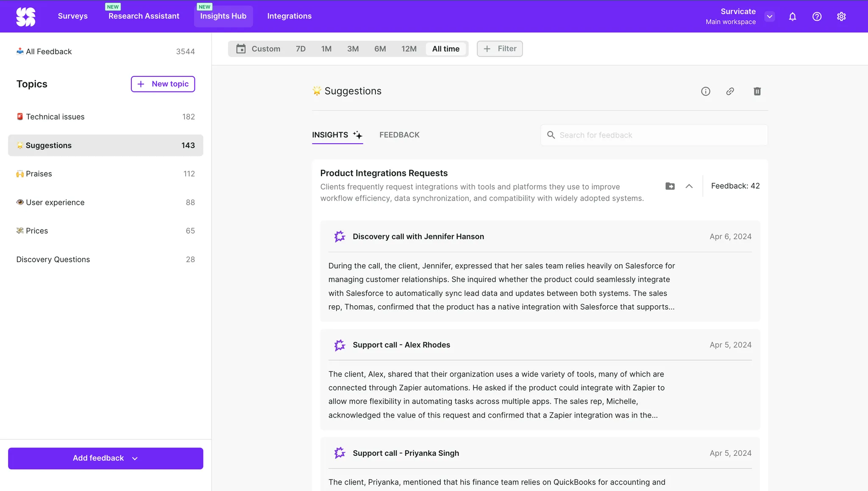Open Research Assistant in top navigation
Image resolution: width=868 pixels, height=491 pixels.
(x=144, y=16)
